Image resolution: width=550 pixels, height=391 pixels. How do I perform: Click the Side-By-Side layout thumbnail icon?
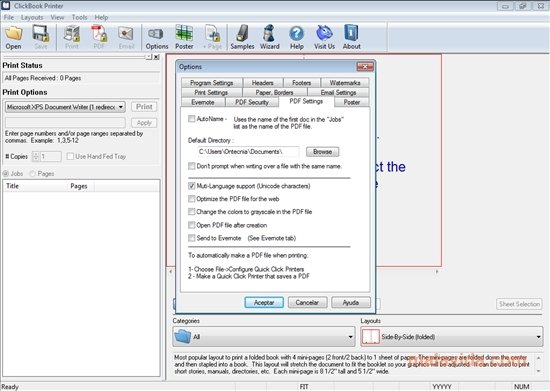371,337
